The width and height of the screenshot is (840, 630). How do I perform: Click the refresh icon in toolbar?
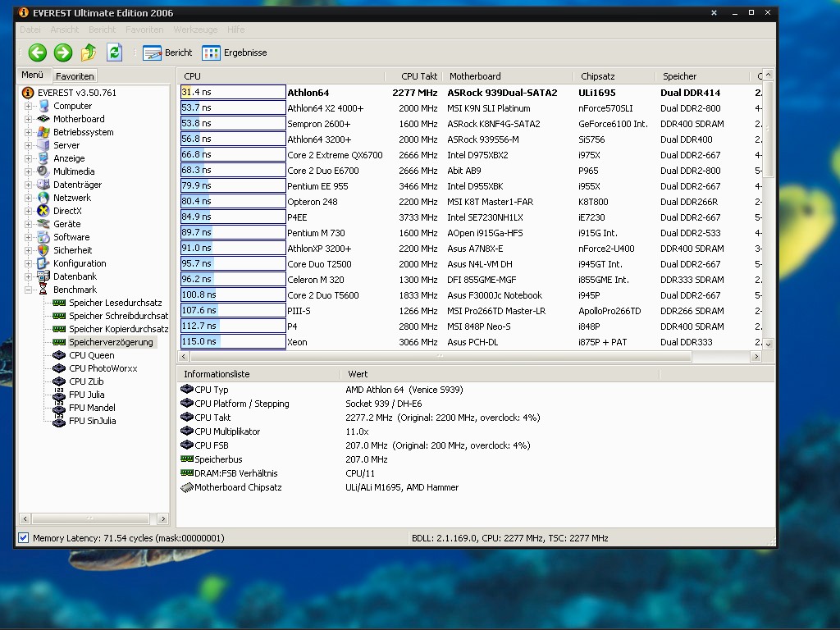pos(115,52)
